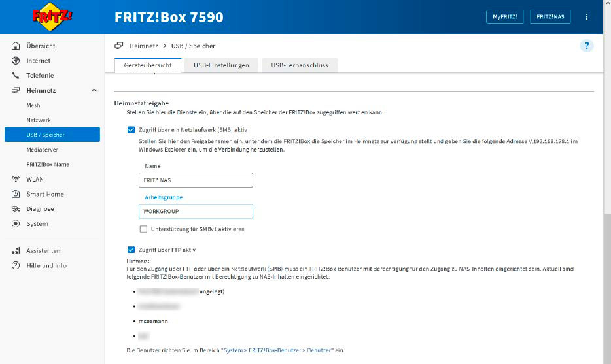Switch to the Geräteübersicht tab
Image resolution: width=611 pixels, height=364 pixels.
pos(148,65)
